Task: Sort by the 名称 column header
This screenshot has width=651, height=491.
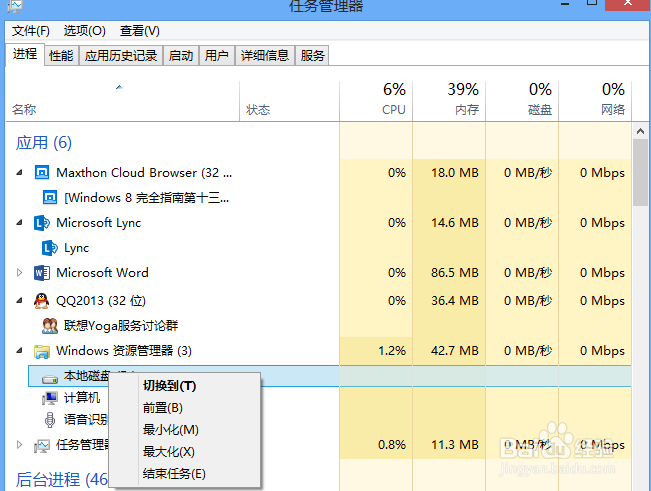Action: [x=122, y=101]
